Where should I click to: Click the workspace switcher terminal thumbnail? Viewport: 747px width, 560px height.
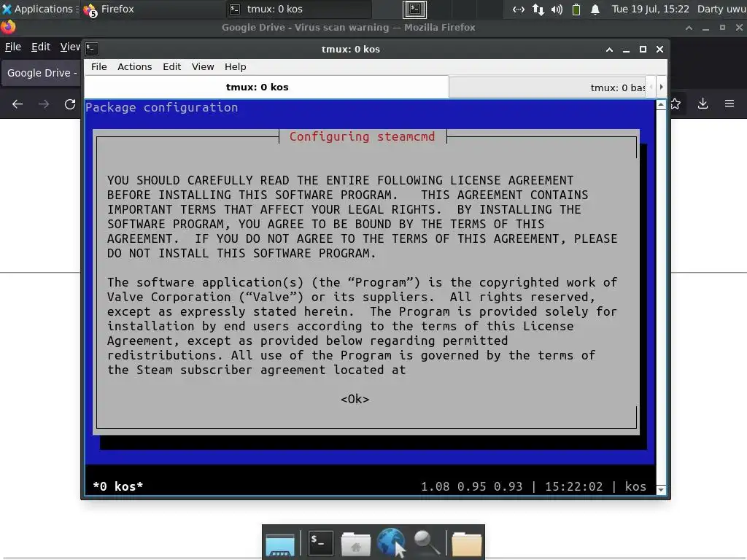414,9
